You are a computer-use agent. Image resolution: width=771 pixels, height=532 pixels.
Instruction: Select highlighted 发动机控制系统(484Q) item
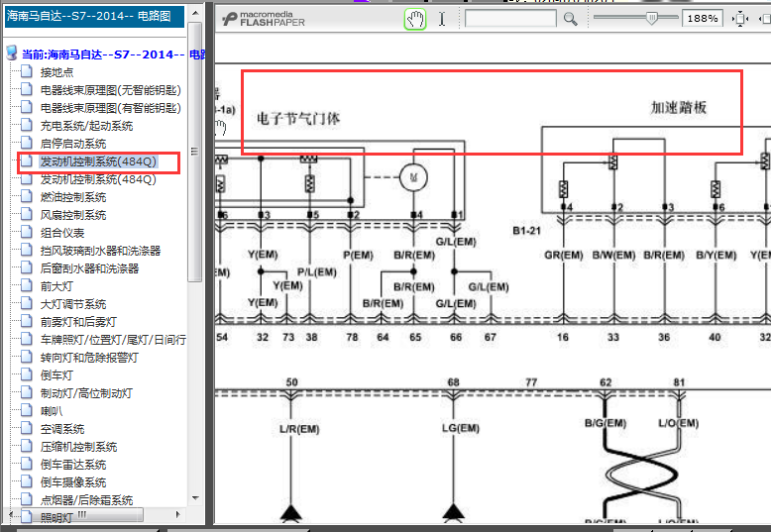pyautogui.click(x=98, y=161)
